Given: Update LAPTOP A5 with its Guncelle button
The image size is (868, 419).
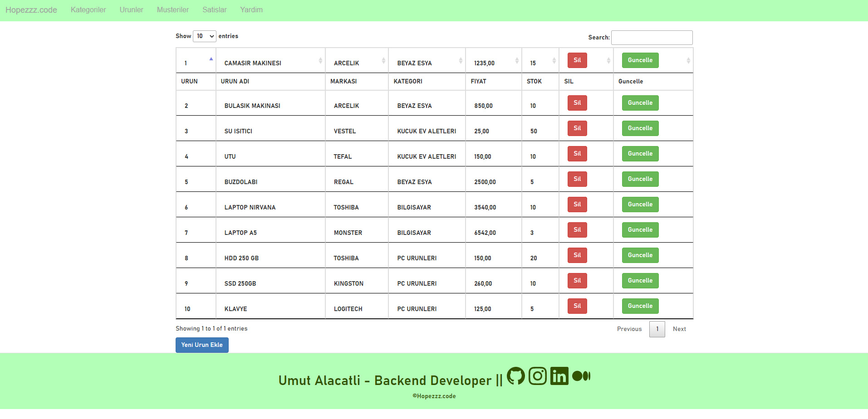Looking at the screenshot, I should [x=640, y=229].
